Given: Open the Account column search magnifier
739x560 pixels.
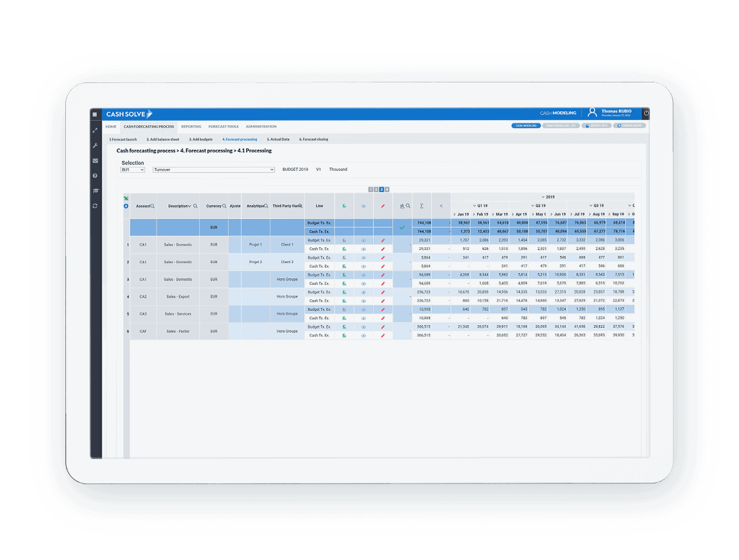Looking at the screenshot, I should [152, 206].
